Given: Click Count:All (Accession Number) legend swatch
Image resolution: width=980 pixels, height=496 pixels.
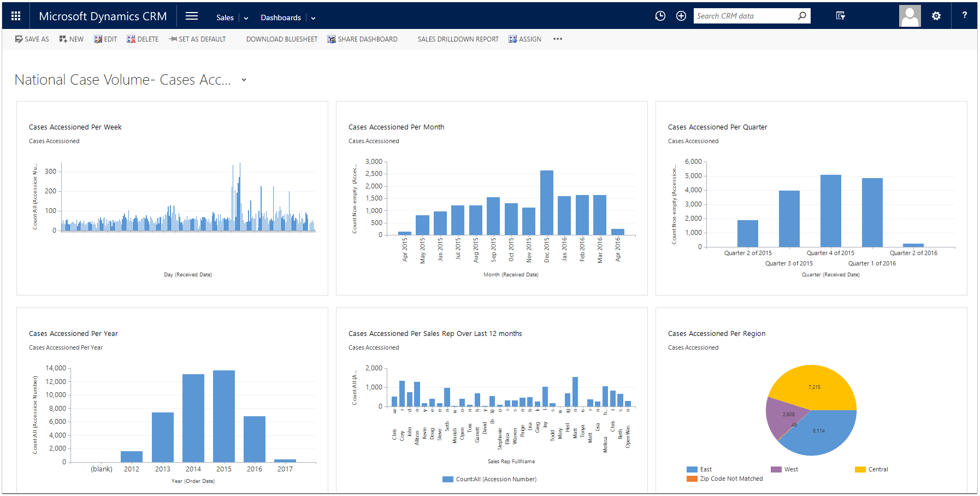Looking at the screenshot, I should [448, 479].
